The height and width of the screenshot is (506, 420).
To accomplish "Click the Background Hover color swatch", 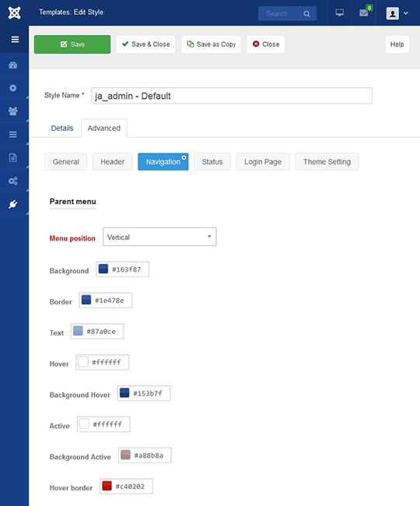I will [x=124, y=392].
